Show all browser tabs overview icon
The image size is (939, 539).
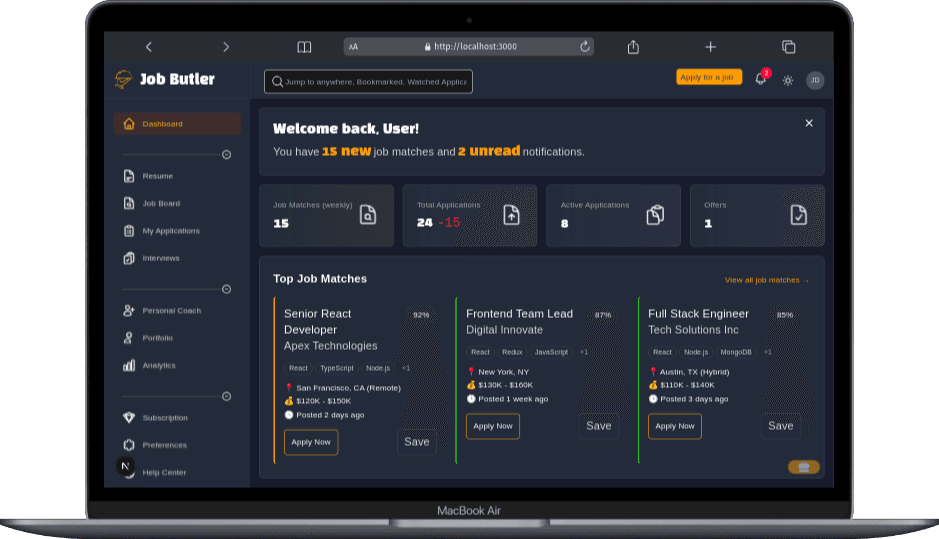point(789,47)
